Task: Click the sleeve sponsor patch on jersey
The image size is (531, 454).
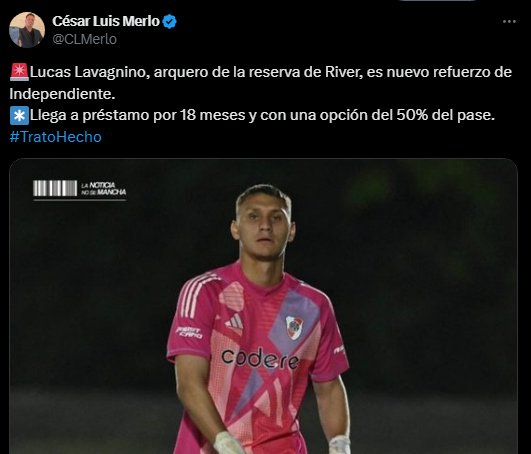Action: pyautogui.click(x=189, y=332)
